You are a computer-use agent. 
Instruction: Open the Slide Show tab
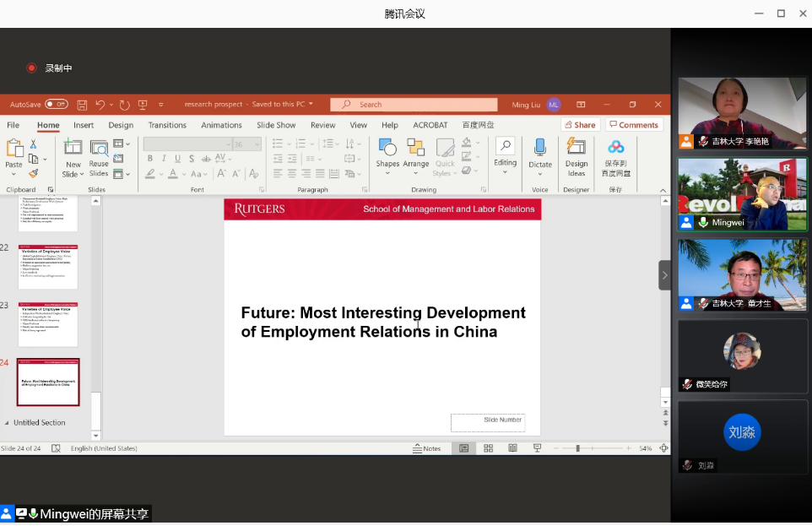[276, 125]
